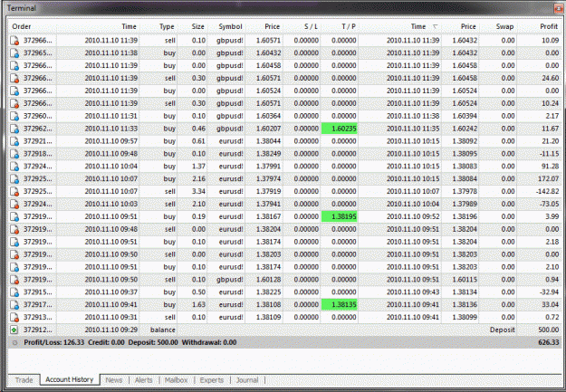This screenshot has height=392, width=566.
Task: Click the 'Deposit' comment in the balance row
Action: (502, 330)
